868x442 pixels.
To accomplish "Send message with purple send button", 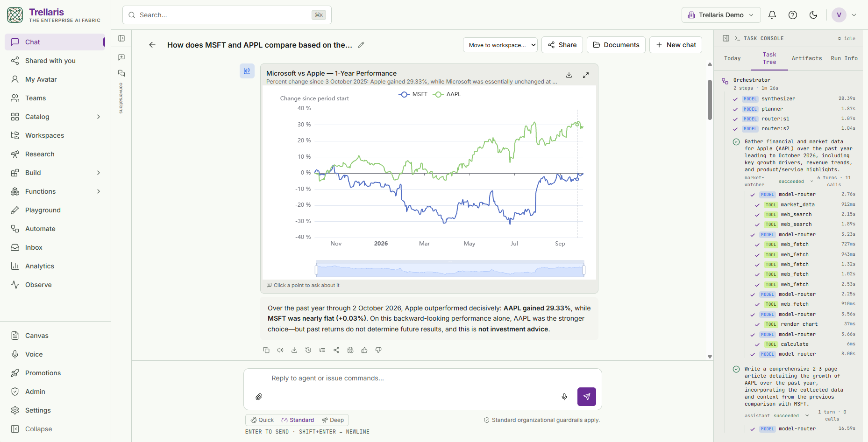I will [587, 397].
